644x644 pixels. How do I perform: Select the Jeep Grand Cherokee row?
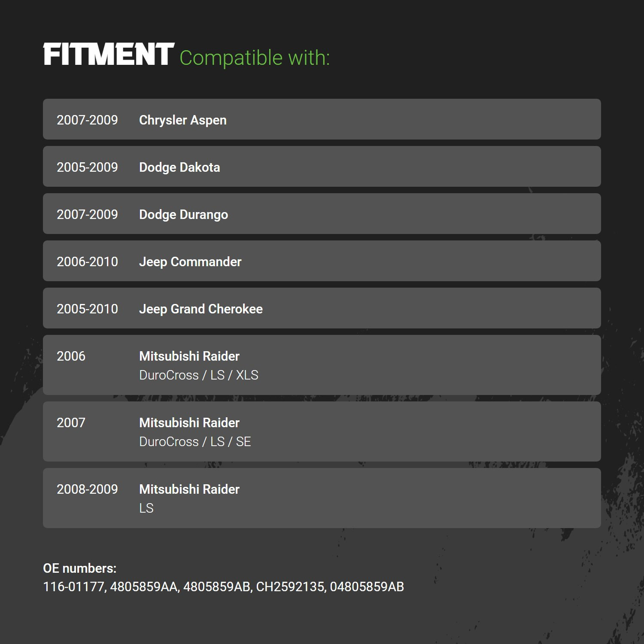tap(322, 308)
